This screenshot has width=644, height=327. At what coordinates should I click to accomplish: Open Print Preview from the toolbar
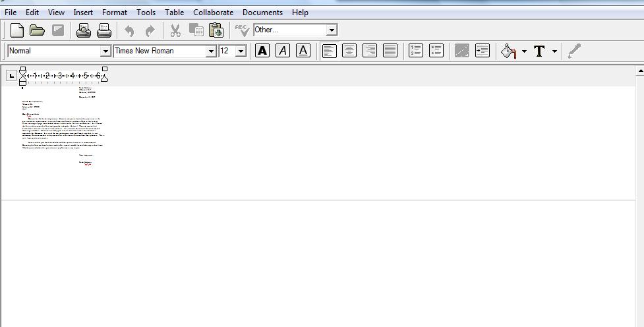point(84,30)
